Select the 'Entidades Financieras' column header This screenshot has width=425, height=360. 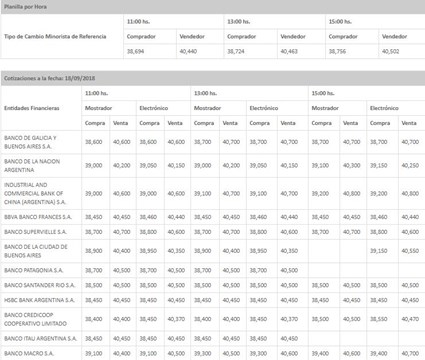32,108
